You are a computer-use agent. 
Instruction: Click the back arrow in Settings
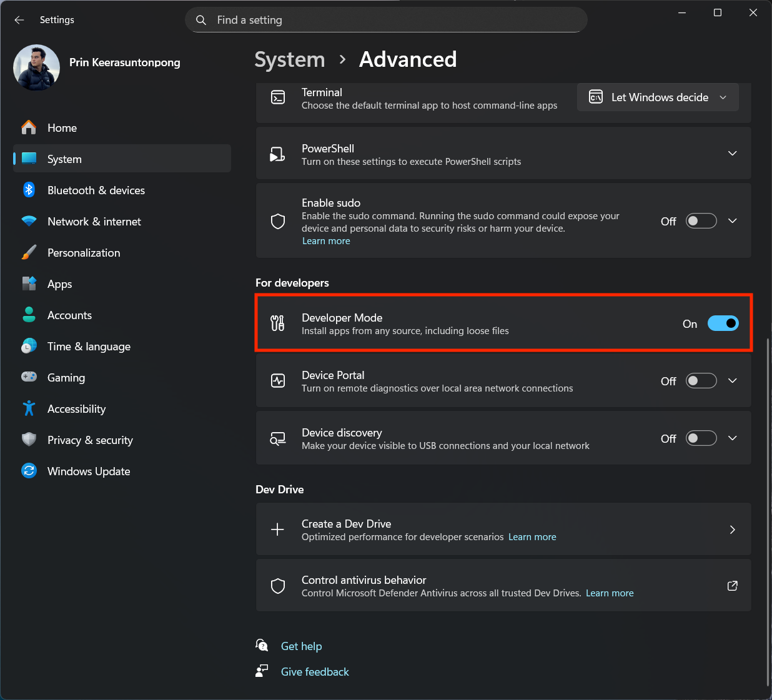point(19,19)
